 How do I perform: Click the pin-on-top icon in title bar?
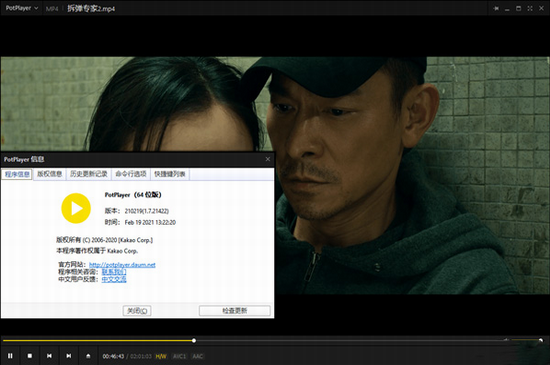click(496, 8)
